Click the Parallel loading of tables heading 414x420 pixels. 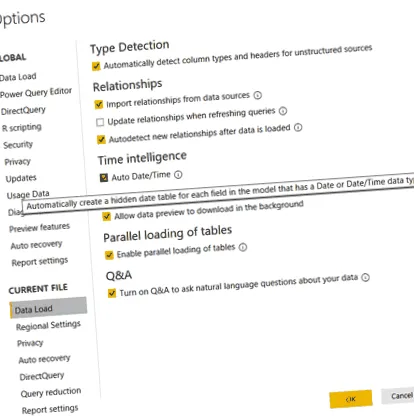[x=168, y=233]
